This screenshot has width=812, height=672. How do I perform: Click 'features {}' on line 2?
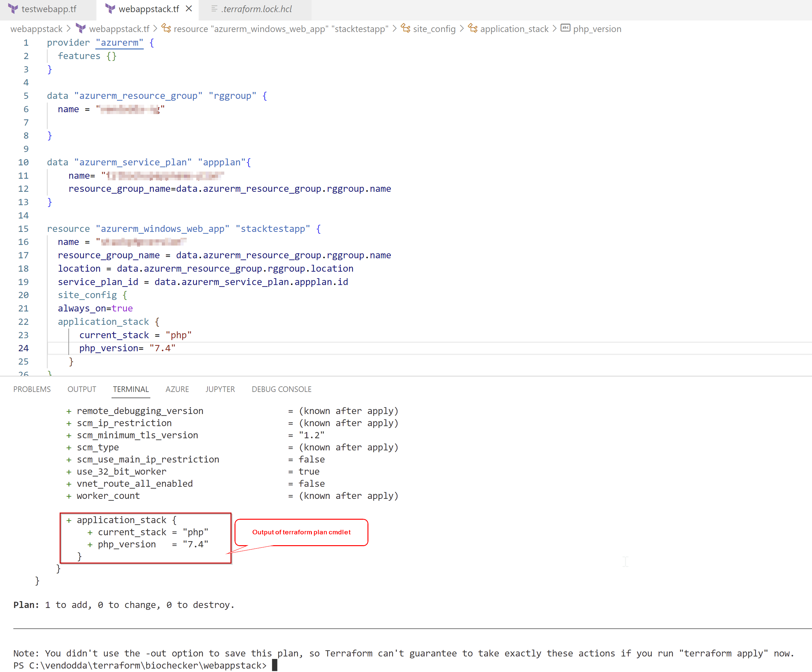click(87, 56)
